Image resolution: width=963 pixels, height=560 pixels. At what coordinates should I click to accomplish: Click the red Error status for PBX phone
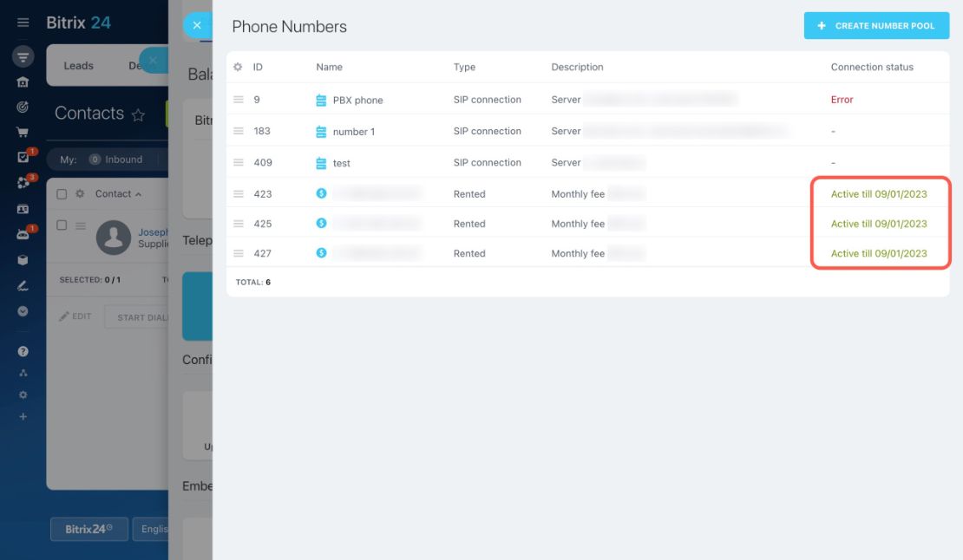[x=842, y=100]
